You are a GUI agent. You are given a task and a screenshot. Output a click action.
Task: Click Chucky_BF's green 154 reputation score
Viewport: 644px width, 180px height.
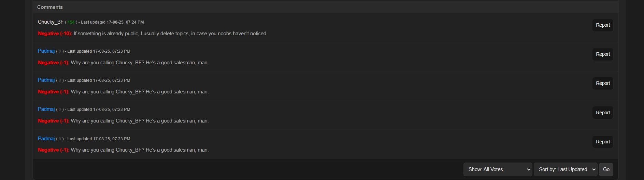click(71, 22)
